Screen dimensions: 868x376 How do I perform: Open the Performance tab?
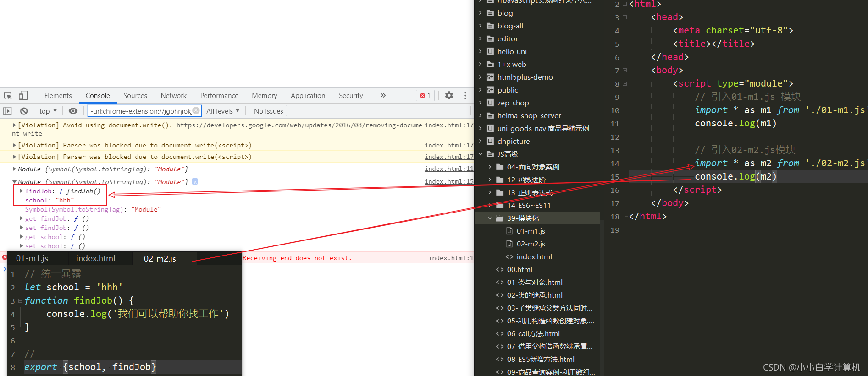(x=219, y=95)
